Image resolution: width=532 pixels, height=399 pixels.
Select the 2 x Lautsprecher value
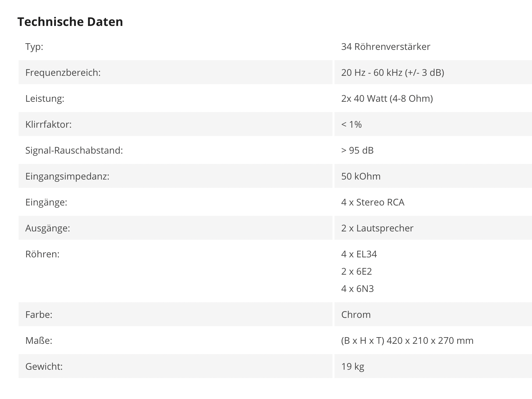[x=377, y=228]
